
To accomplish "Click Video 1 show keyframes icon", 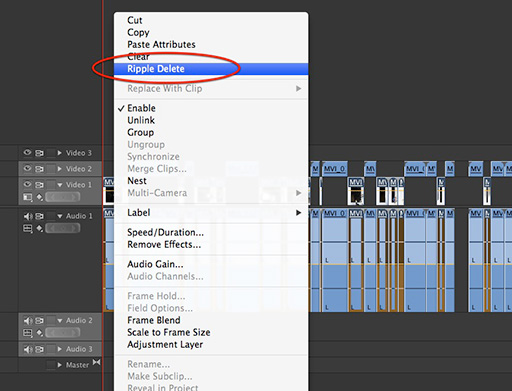I will tap(40, 197).
